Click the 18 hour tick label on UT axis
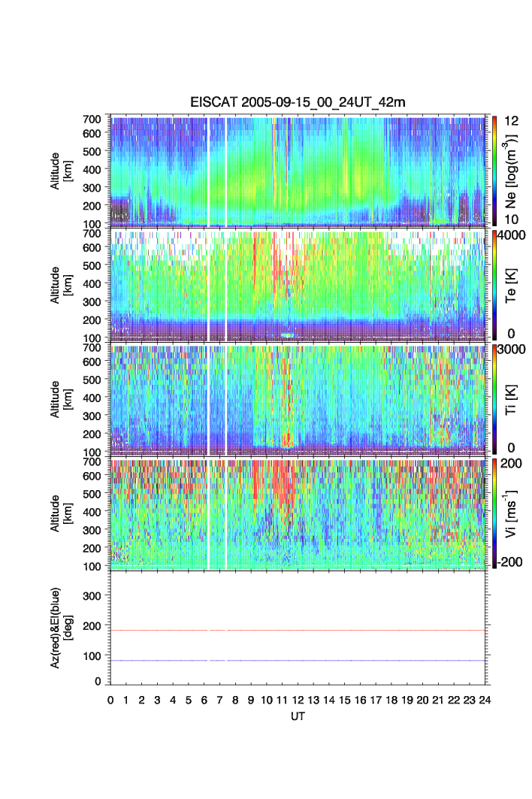Image resolution: width=532 pixels, height=799 pixels. 391,700
